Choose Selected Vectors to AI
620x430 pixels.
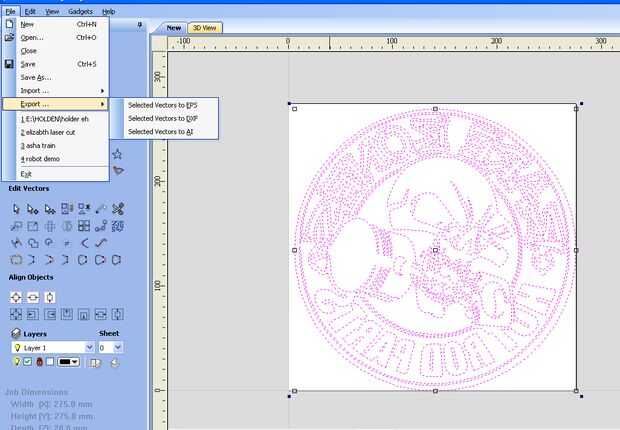161,132
